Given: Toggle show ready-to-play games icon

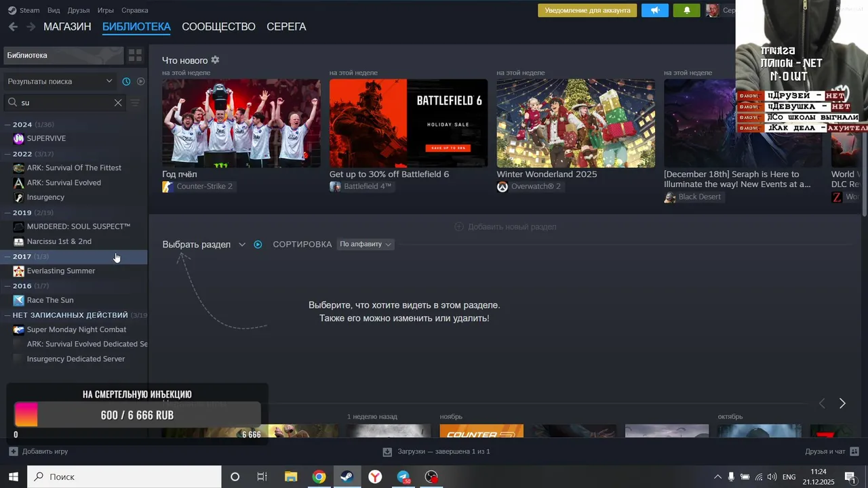Looking at the screenshot, I should click(141, 81).
